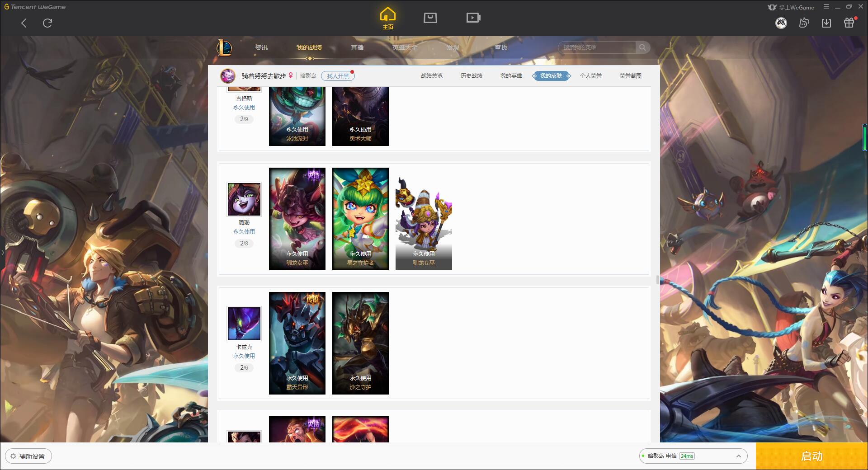Click the League of Legends logo

(x=225, y=47)
